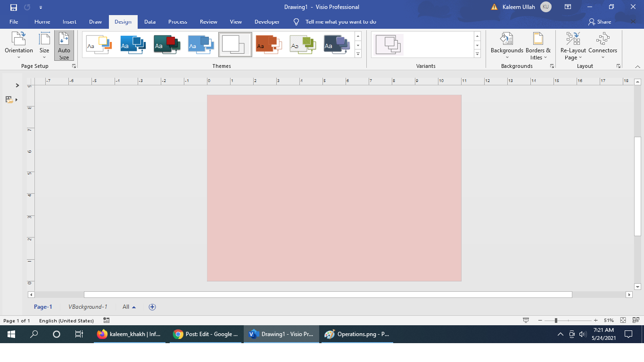Open the VBackground-1 page tab

[x=88, y=306]
